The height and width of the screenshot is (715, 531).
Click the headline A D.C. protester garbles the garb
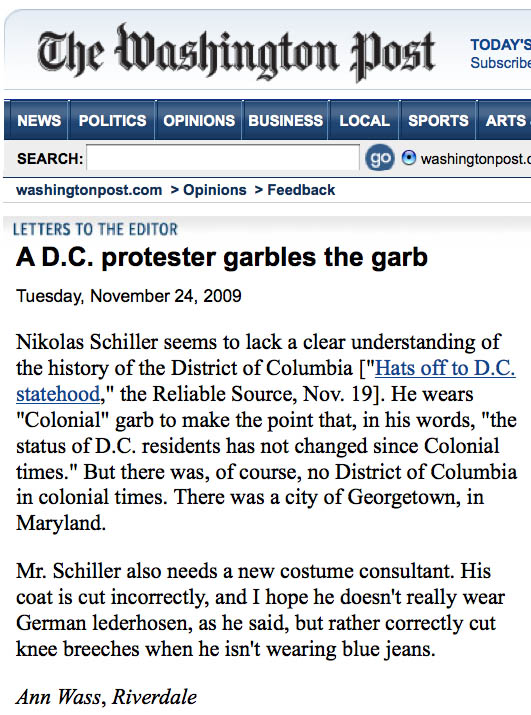pyautogui.click(x=222, y=257)
